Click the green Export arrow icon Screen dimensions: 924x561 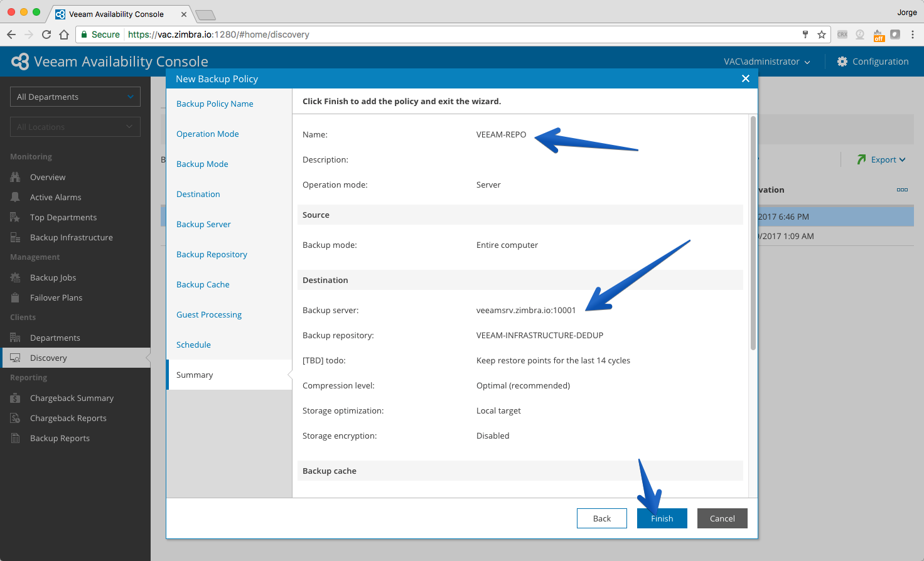click(x=861, y=159)
